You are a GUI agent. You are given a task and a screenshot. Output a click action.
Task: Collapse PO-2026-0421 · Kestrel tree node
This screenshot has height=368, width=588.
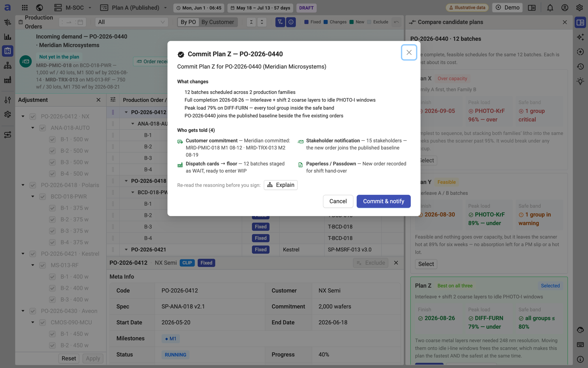point(23,254)
